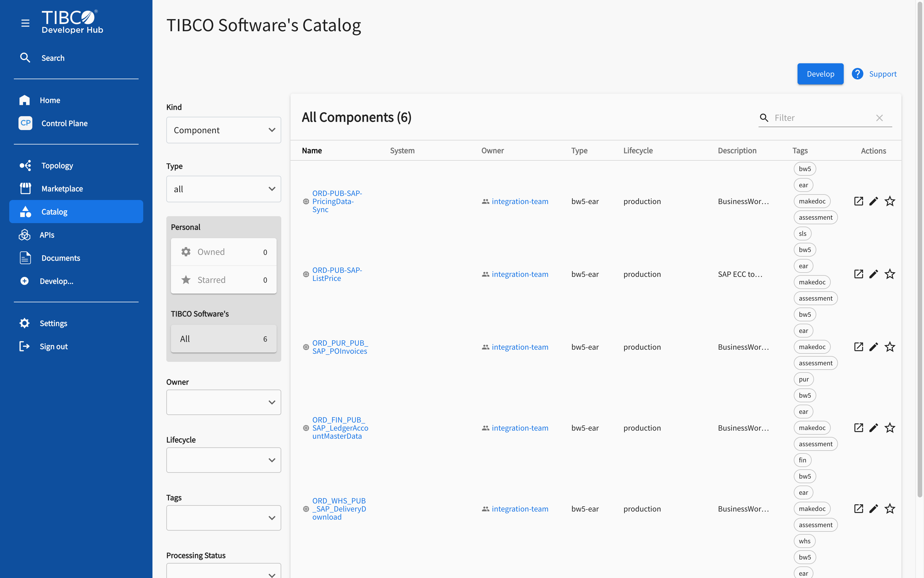924x578 pixels.
Task: Open ORD_PUR_PUB_SAP_POInvoices component
Action: coord(340,347)
